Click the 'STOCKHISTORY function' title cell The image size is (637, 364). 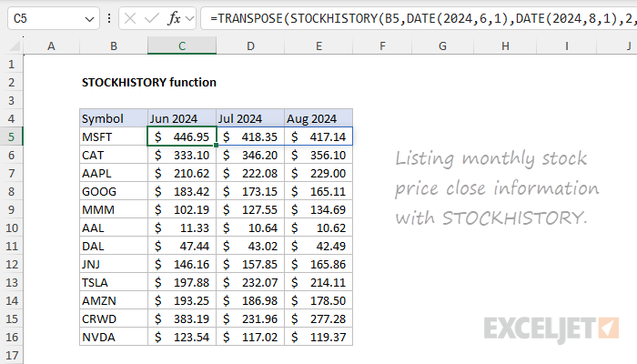point(148,83)
